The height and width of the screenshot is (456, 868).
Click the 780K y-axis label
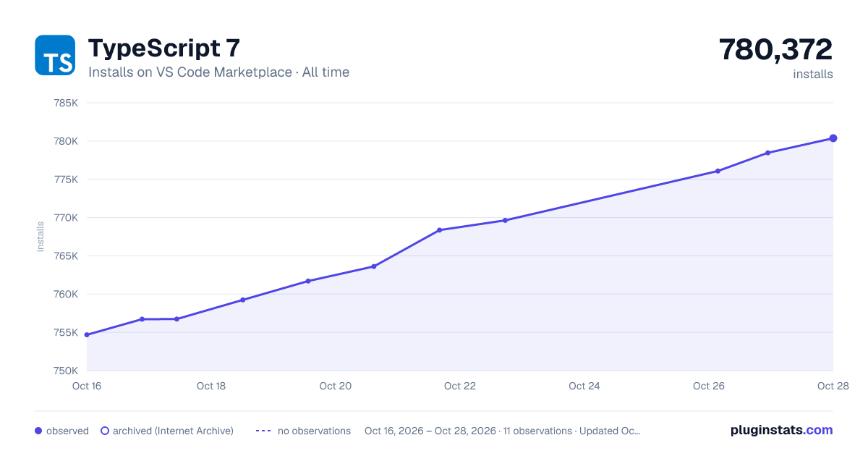pyautogui.click(x=66, y=141)
